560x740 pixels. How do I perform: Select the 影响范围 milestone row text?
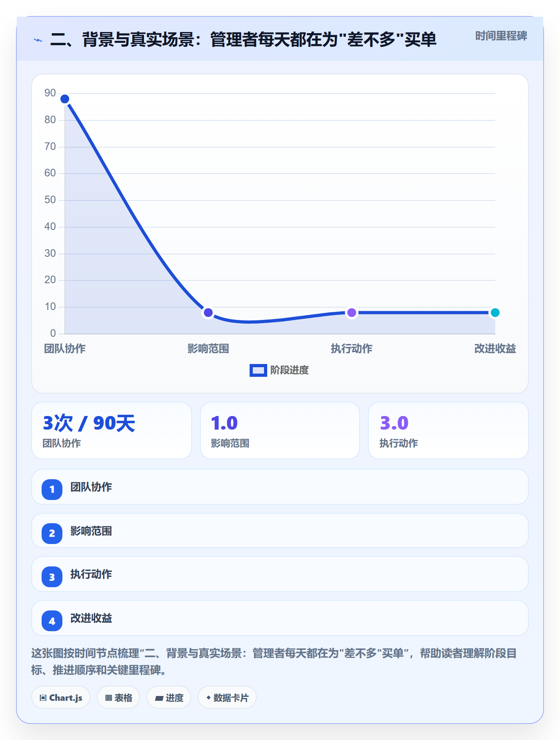(91, 531)
